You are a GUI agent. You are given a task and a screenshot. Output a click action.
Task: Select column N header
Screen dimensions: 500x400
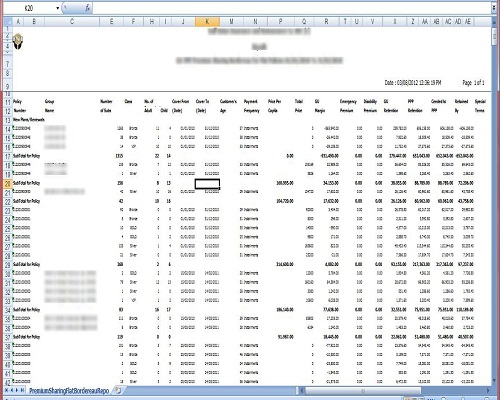point(255,22)
